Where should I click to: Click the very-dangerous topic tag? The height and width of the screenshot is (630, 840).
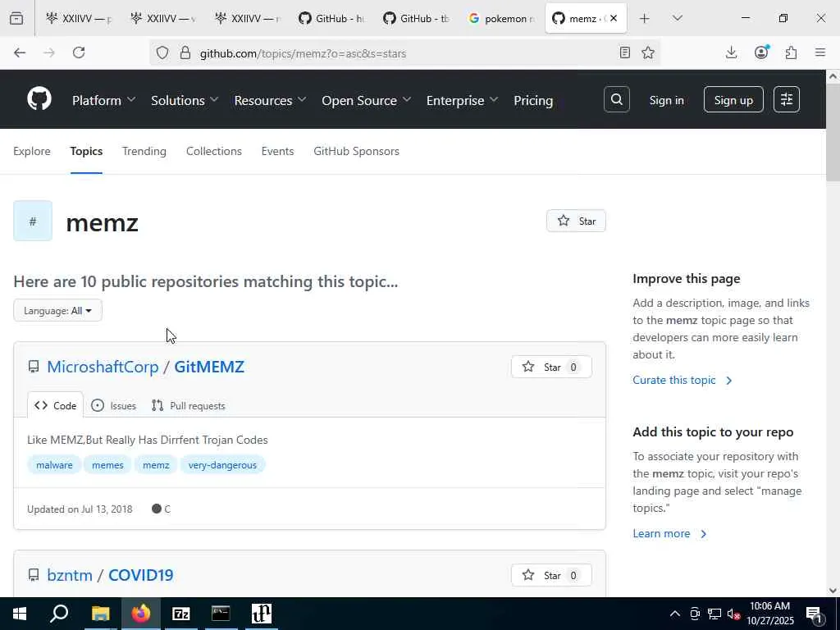(x=222, y=465)
